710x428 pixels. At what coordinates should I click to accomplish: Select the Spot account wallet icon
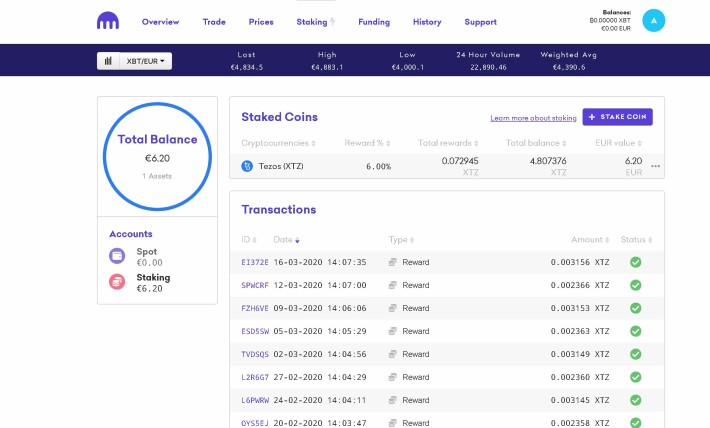(117, 256)
